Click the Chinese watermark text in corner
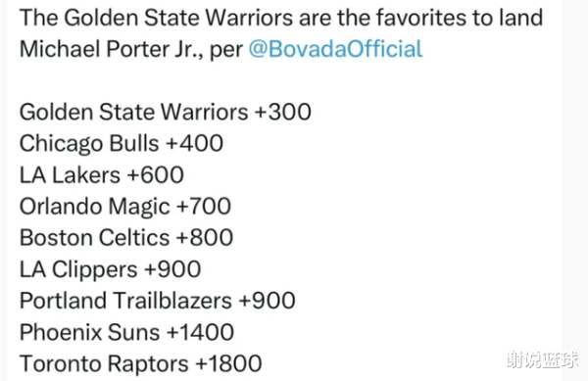The height and width of the screenshot is (381, 588). pos(542,359)
